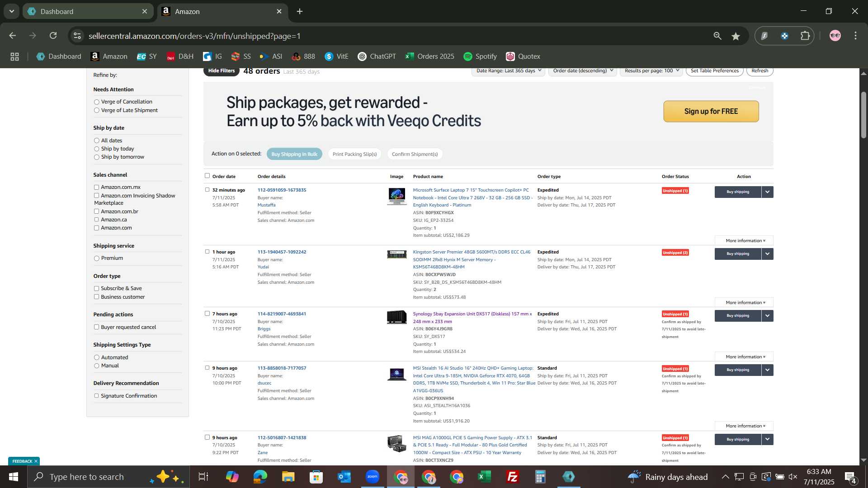Go back with browser back arrow

[x=13, y=36]
